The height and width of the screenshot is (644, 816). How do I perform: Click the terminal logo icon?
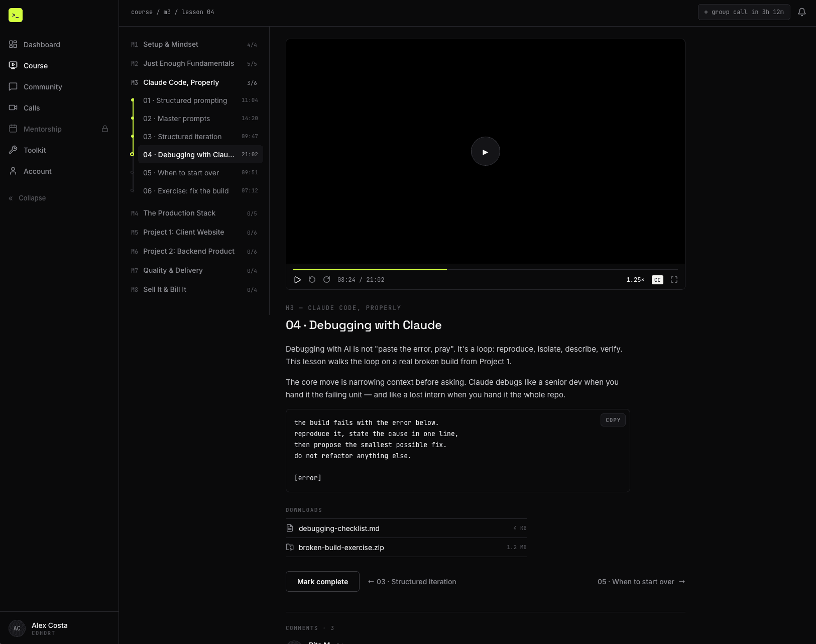[16, 15]
